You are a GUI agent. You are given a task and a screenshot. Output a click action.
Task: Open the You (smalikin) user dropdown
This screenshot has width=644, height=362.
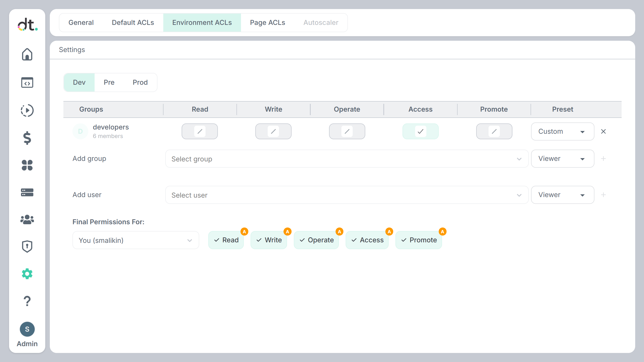tap(136, 240)
